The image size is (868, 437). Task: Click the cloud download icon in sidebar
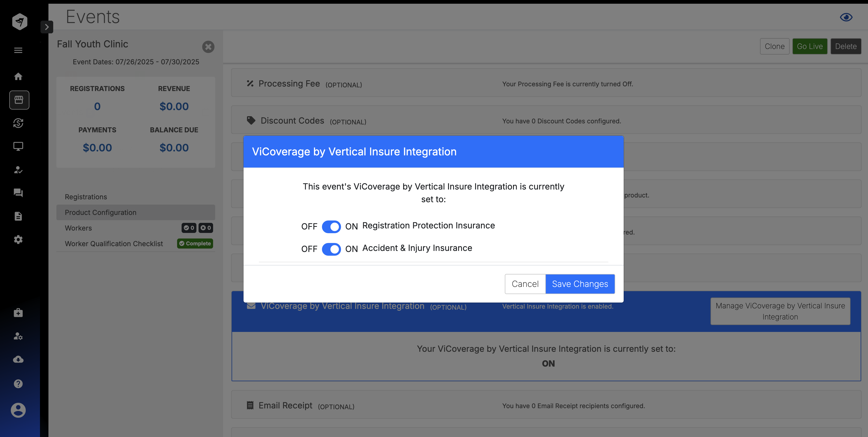(x=18, y=359)
